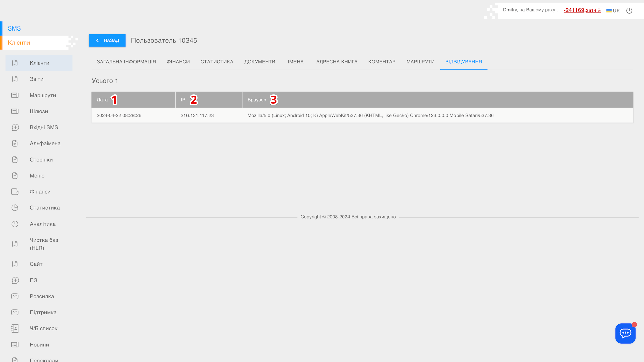Click the Розсилка envelope icon
Viewport: 644px width, 362px height.
[x=15, y=296]
